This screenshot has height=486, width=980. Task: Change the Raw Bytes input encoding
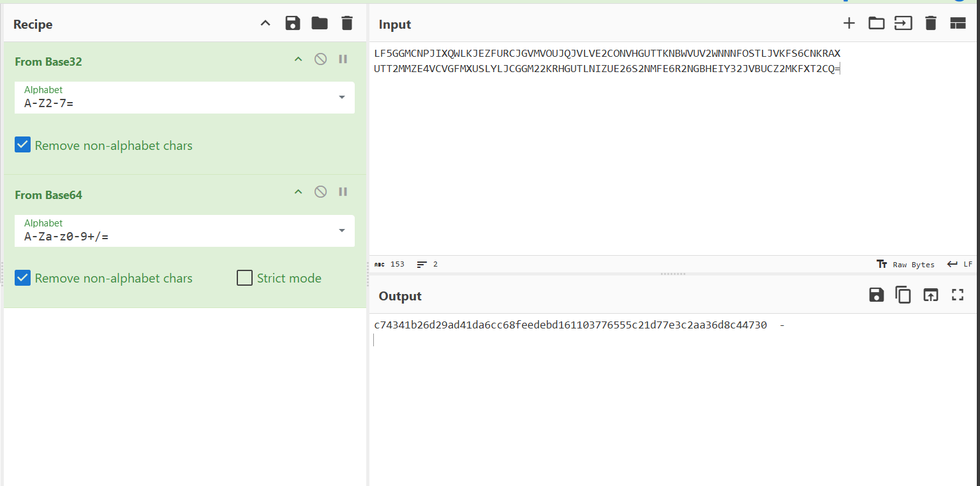(906, 264)
